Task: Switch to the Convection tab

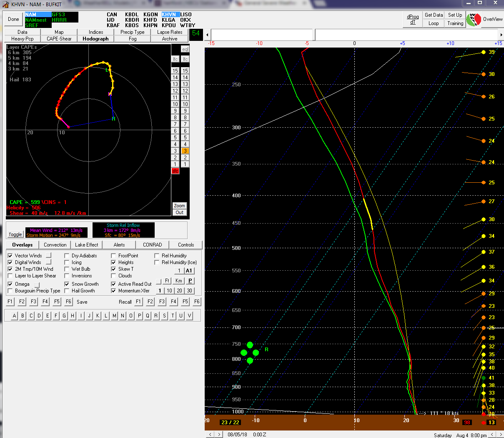Action: pyautogui.click(x=55, y=245)
